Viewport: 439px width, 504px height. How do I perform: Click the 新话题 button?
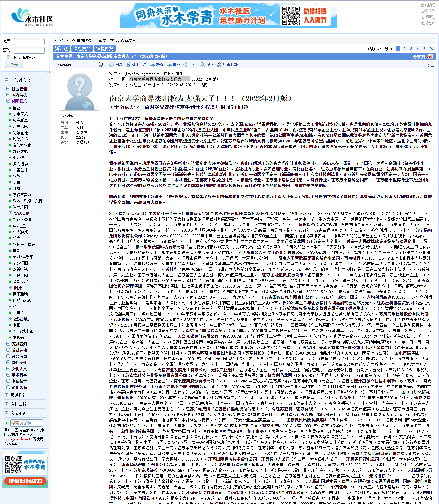click(x=61, y=48)
